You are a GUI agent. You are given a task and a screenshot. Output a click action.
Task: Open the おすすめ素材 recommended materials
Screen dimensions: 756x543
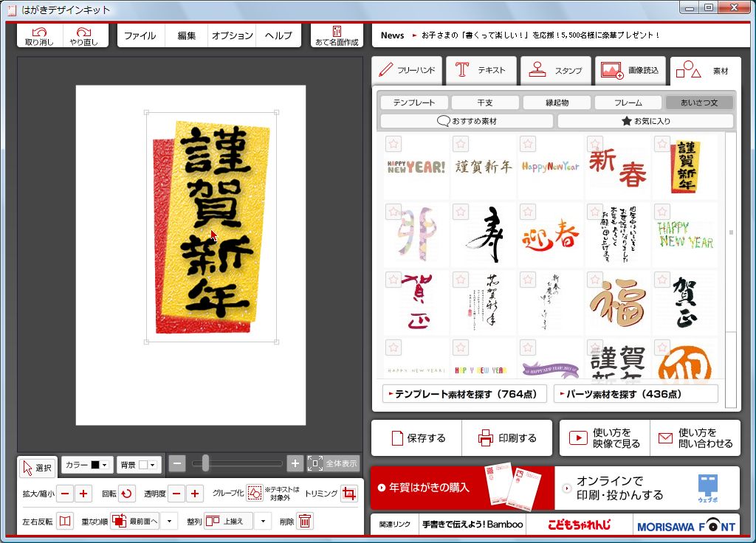pos(467,121)
